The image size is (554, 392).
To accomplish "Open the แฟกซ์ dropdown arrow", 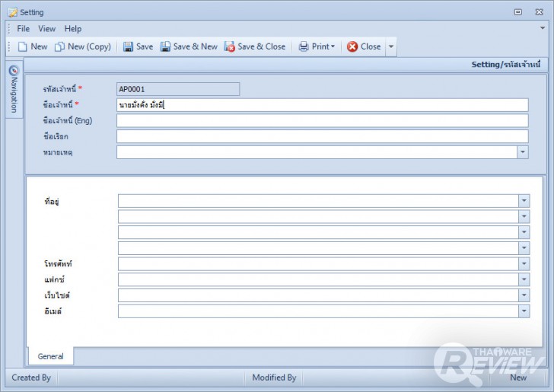I will click(524, 279).
